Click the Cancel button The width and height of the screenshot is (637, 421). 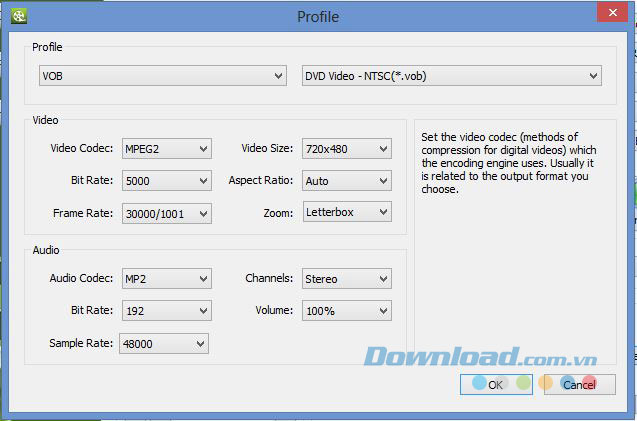580,384
